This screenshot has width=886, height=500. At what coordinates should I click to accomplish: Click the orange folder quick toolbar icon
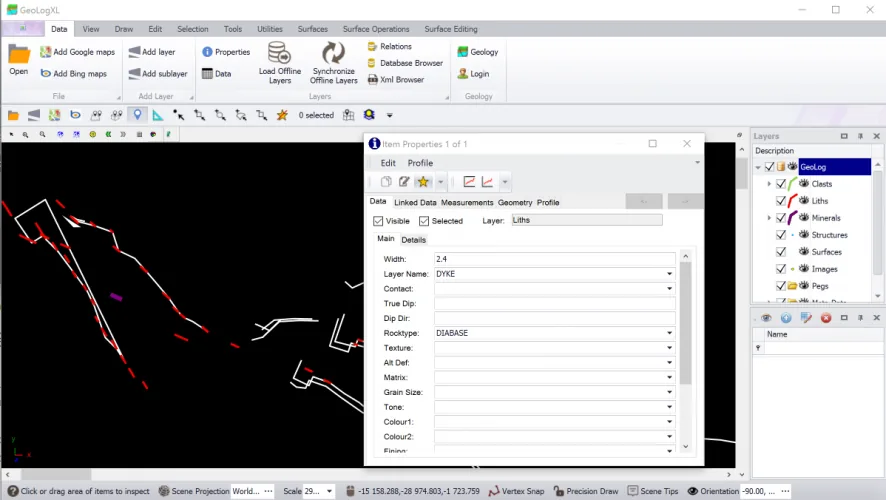(x=13, y=115)
